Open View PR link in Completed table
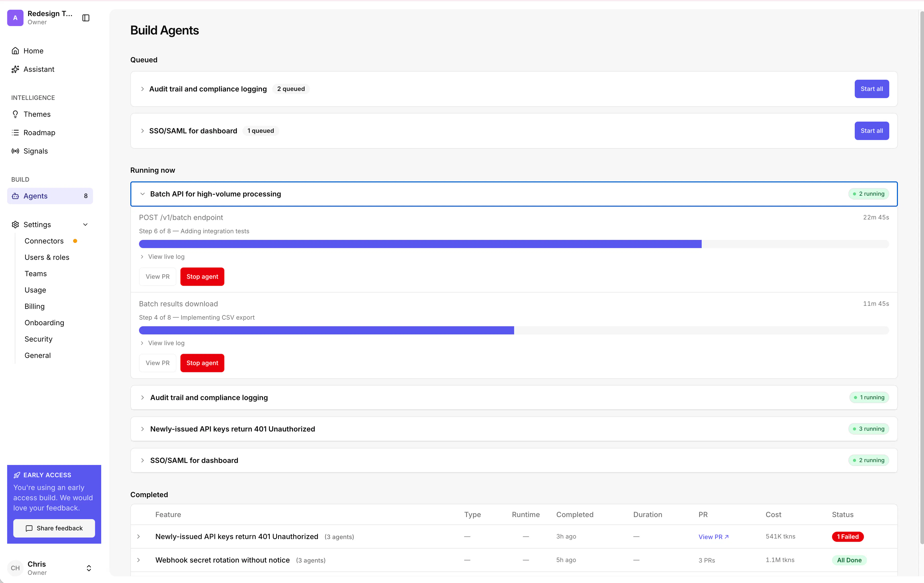Viewport: 924px width, 583px height. 713,537
